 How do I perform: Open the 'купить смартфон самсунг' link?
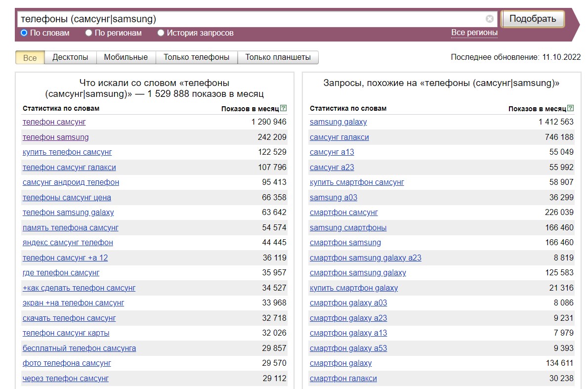(357, 182)
